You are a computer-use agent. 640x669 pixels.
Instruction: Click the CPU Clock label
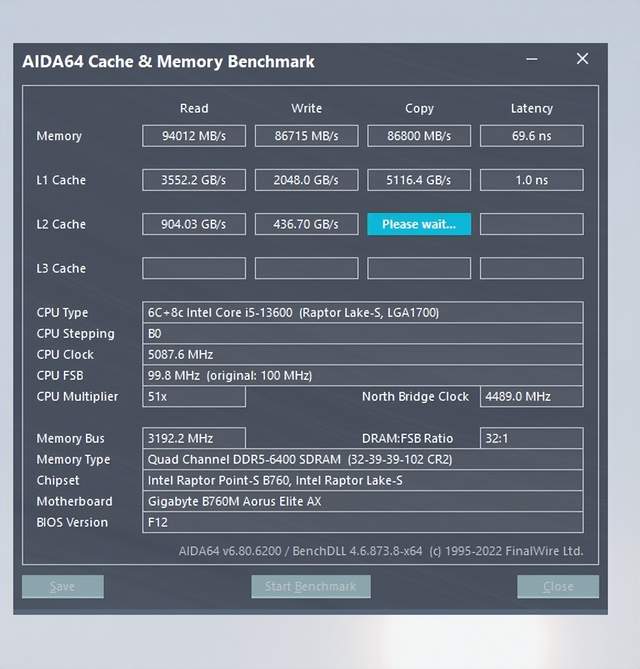pos(65,355)
